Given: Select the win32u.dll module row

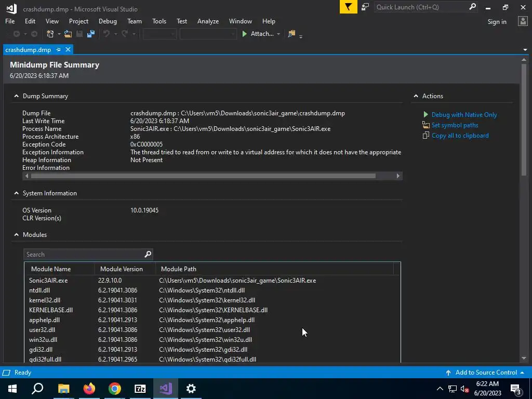Looking at the screenshot, I should [x=212, y=339].
